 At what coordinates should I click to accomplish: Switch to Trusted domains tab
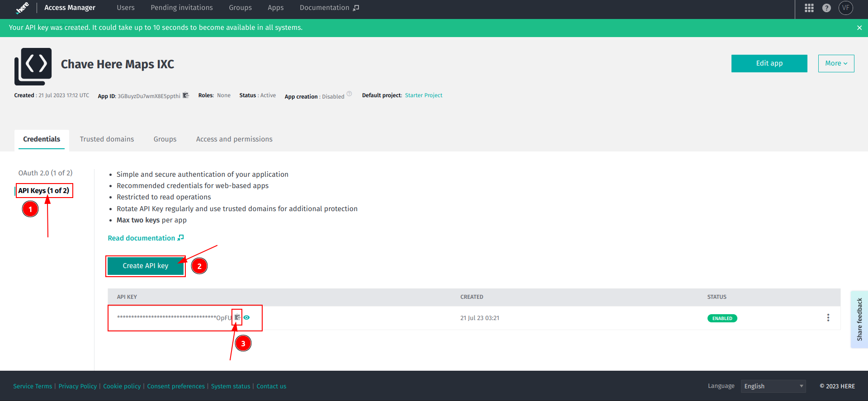coord(107,139)
